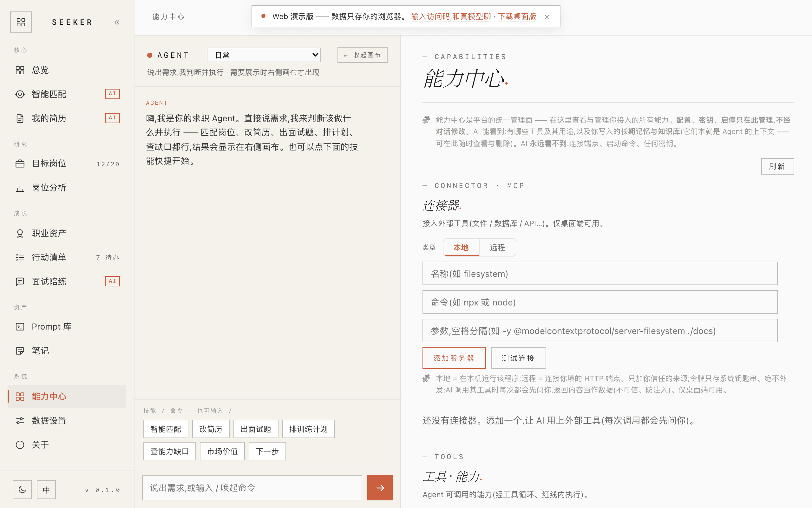Select 排训练计划 skill chip
The height and width of the screenshot is (508, 812).
click(308, 429)
